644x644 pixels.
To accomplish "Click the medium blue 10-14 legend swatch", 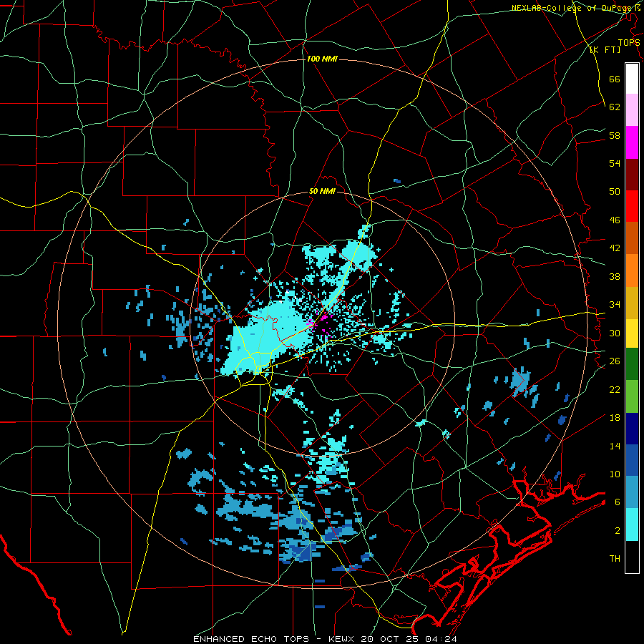I will point(632,460).
